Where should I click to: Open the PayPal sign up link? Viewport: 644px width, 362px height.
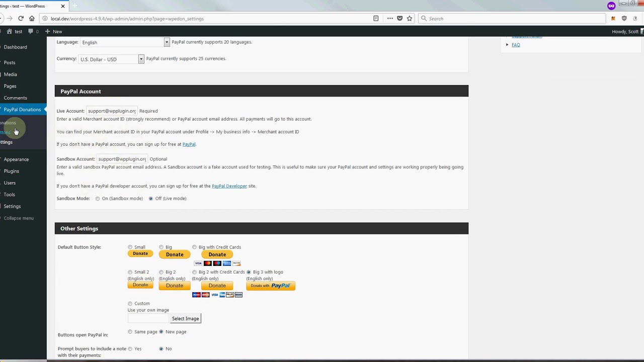(x=189, y=144)
